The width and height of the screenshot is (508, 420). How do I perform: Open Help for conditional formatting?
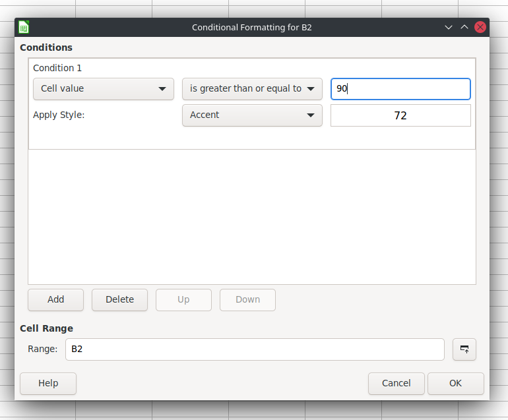coord(48,384)
